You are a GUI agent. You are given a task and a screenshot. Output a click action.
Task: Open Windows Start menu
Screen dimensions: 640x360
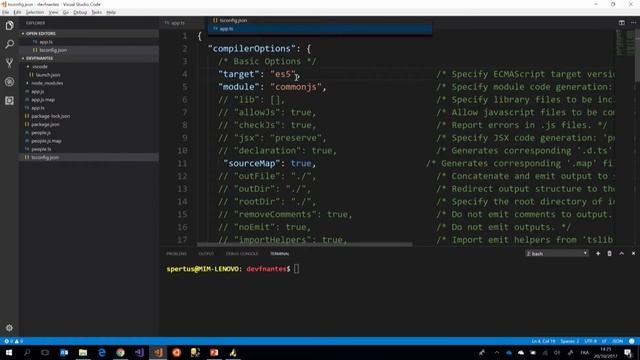click(x=9, y=353)
